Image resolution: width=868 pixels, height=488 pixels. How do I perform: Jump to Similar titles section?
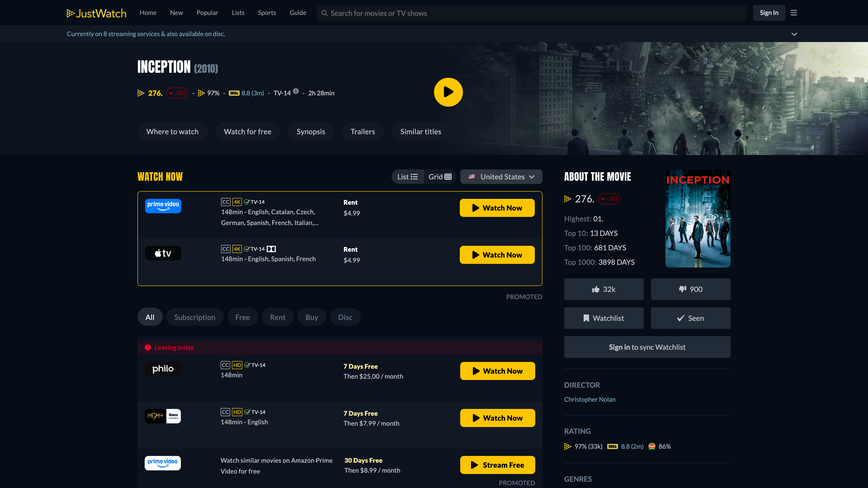[420, 132]
